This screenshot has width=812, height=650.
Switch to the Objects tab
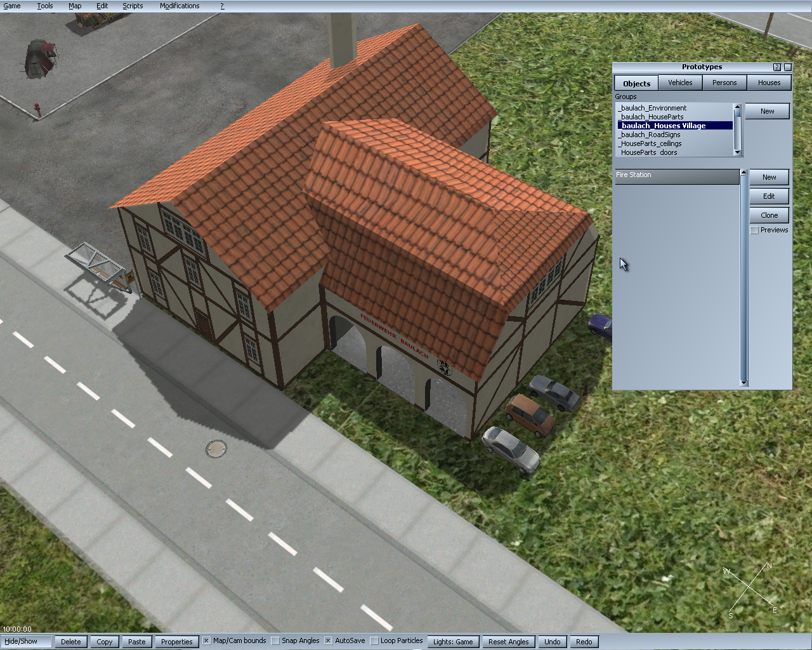[x=636, y=83]
